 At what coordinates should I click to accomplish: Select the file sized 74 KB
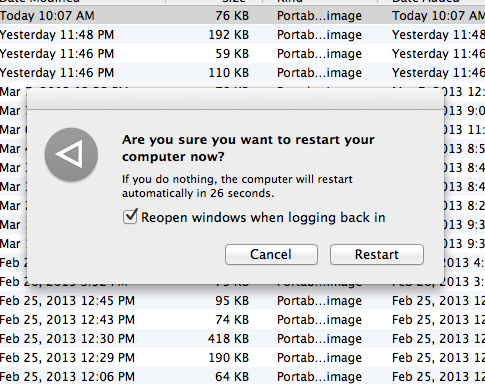[x=242, y=319]
